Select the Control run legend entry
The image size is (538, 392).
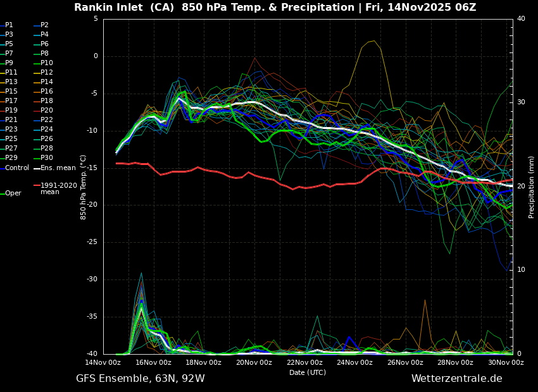[x=17, y=168]
